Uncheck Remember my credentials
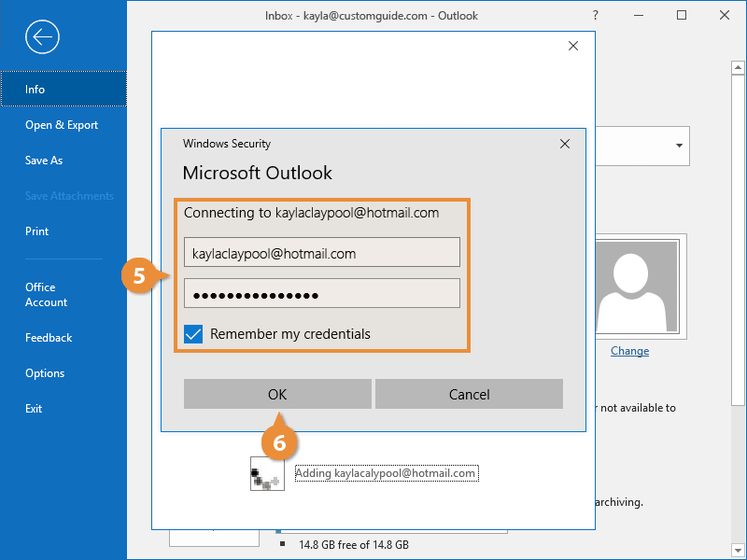The image size is (747, 560). click(x=193, y=334)
